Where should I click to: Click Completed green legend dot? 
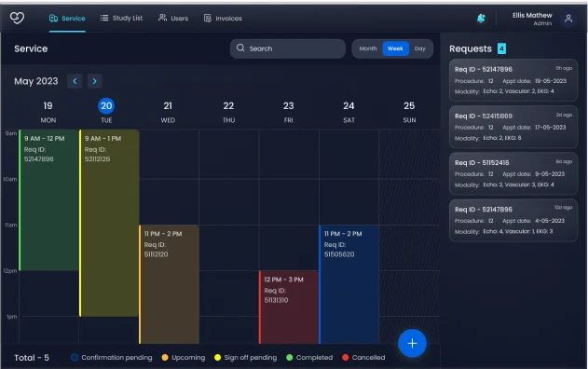coord(289,358)
